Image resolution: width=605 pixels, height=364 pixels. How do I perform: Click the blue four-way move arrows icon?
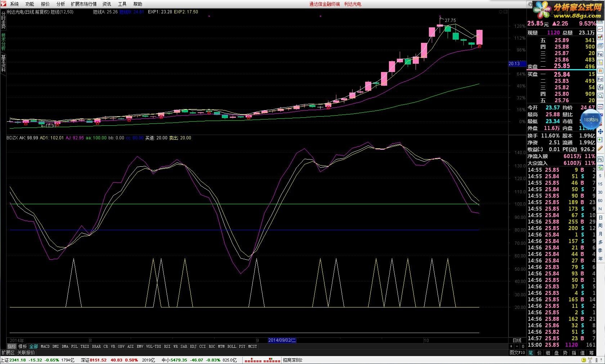tap(600, 132)
